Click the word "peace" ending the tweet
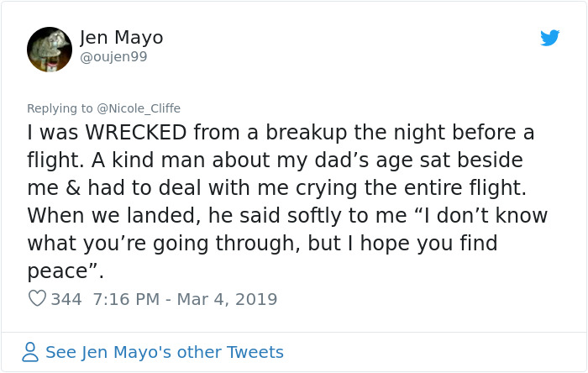This screenshot has height=373, width=588. click(x=59, y=271)
